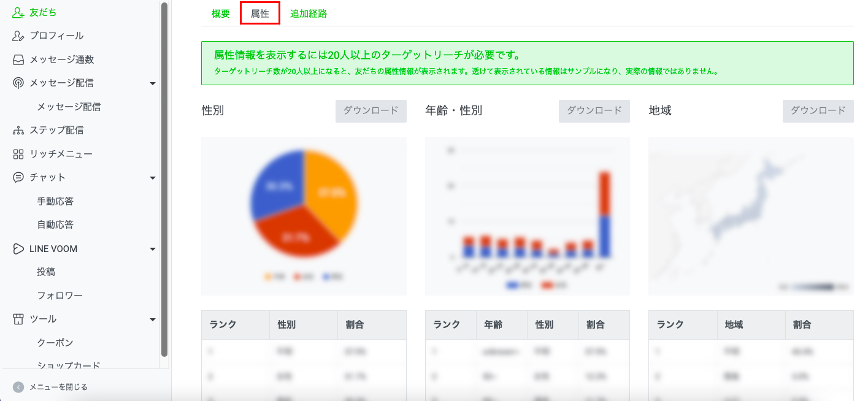Open ステップ配信 using its flowchart icon
This screenshot has height=401, width=868.
click(x=18, y=130)
